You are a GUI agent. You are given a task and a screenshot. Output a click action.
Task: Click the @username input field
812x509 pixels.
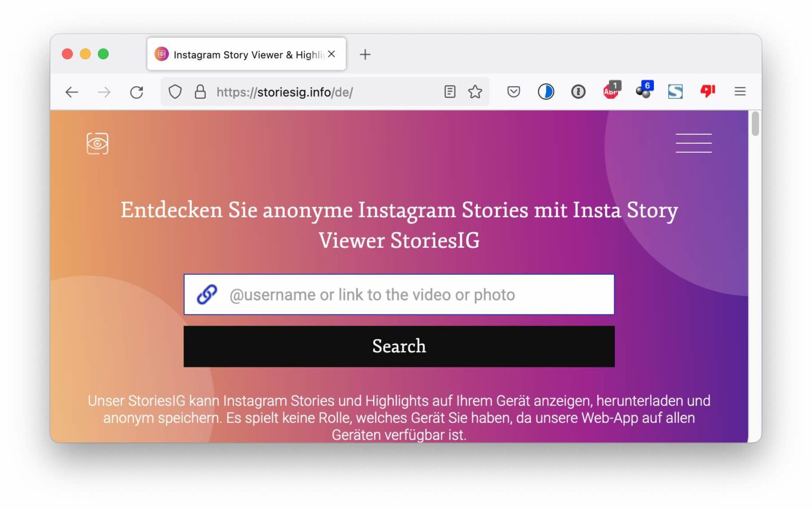pos(399,294)
